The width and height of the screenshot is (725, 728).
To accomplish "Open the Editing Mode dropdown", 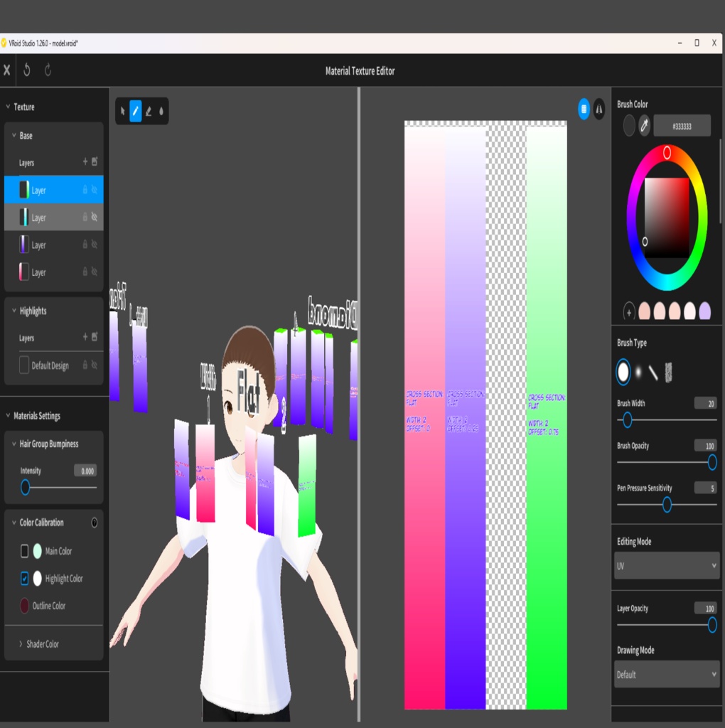I will click(666, 566).
